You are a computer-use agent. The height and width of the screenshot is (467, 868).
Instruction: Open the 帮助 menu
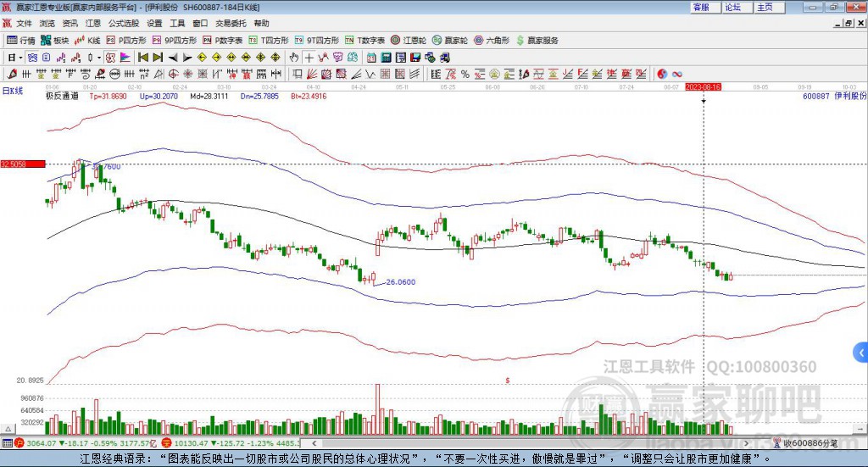click(261, 23)
